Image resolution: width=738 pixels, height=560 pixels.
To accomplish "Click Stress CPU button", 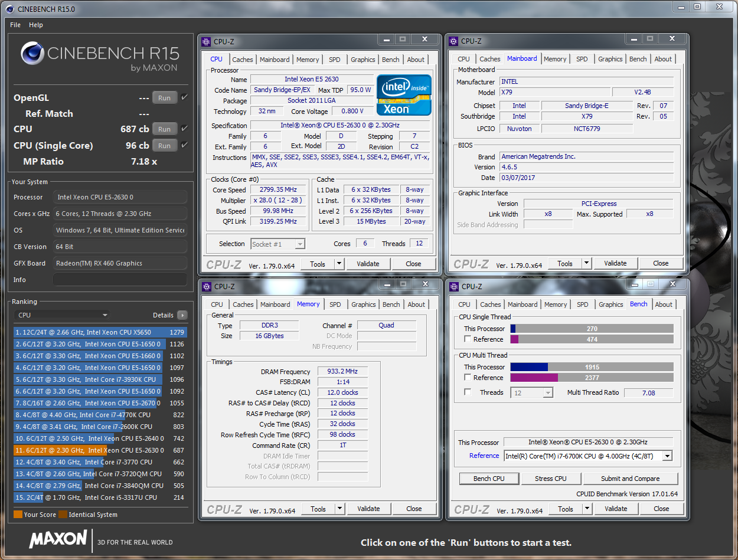I will [x=551, y=479].
